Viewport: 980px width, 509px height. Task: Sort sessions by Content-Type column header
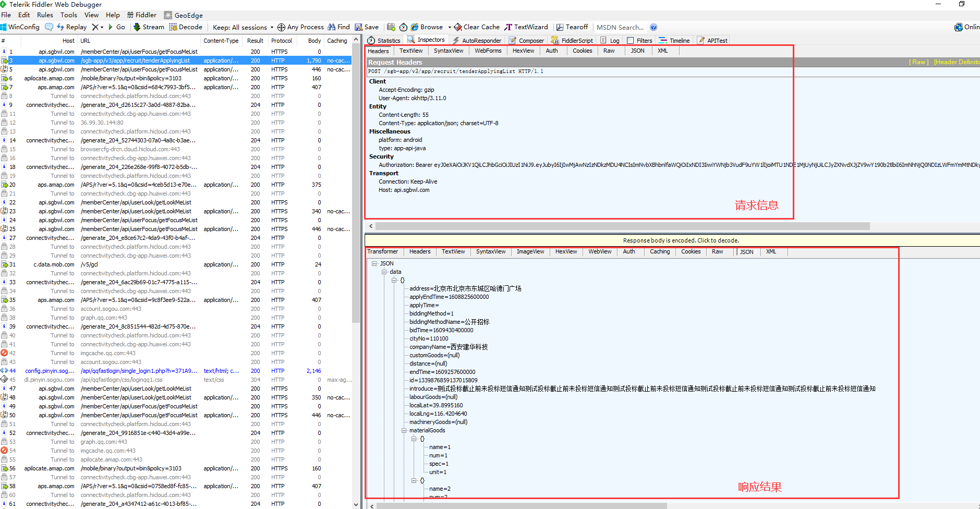pos(221,41)
